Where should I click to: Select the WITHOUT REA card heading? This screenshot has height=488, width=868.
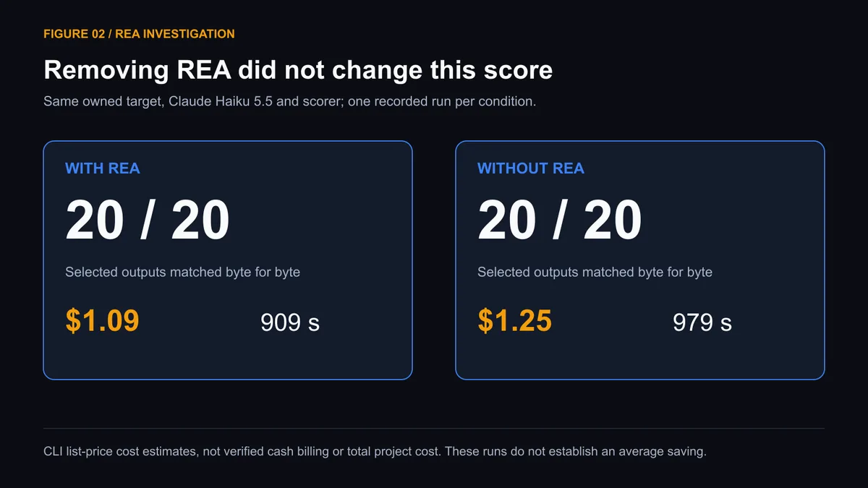[x=530, y=168]
